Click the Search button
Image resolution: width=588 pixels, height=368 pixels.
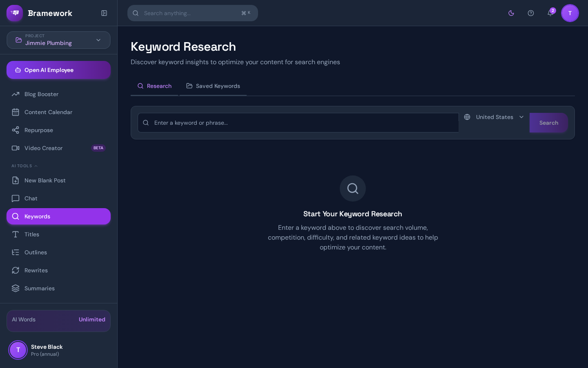tap(549, 123)
